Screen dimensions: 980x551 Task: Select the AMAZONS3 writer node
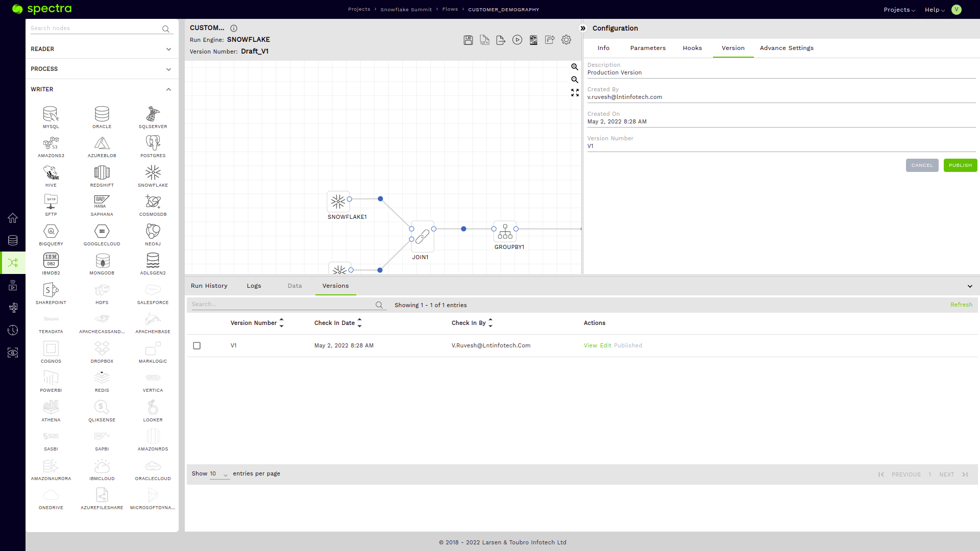tap(51, 146)
